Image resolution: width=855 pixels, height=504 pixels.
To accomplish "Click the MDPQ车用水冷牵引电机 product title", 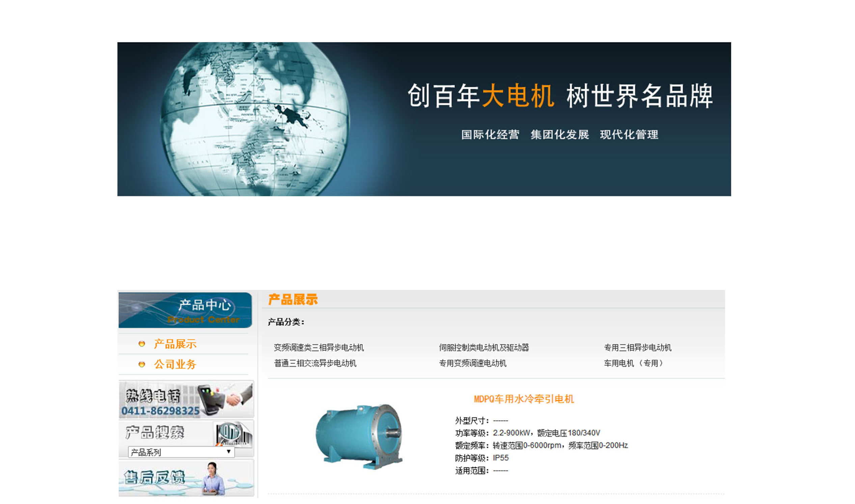I will 524,399.
